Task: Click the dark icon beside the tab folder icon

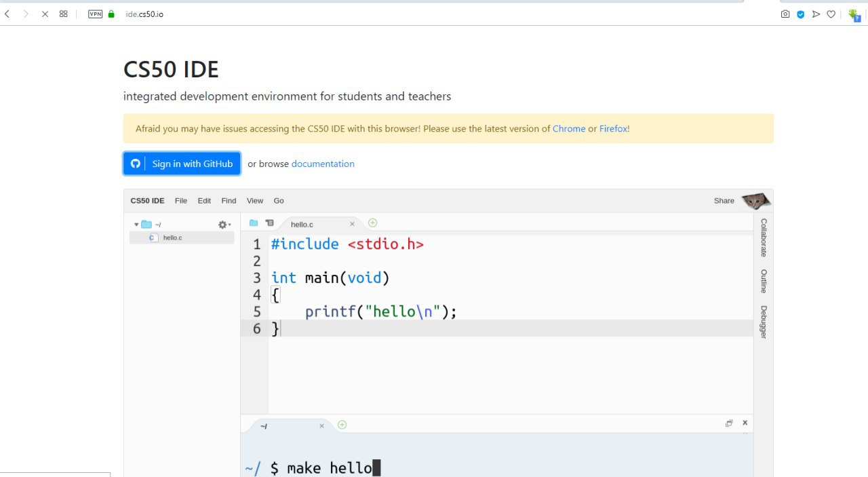Action: (269, 223)
